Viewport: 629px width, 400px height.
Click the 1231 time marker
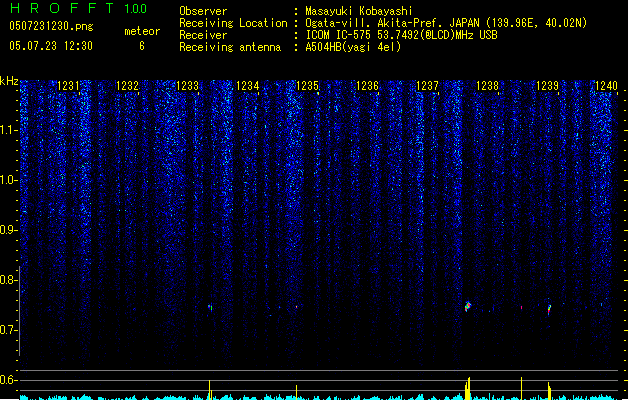pos(68,86)
